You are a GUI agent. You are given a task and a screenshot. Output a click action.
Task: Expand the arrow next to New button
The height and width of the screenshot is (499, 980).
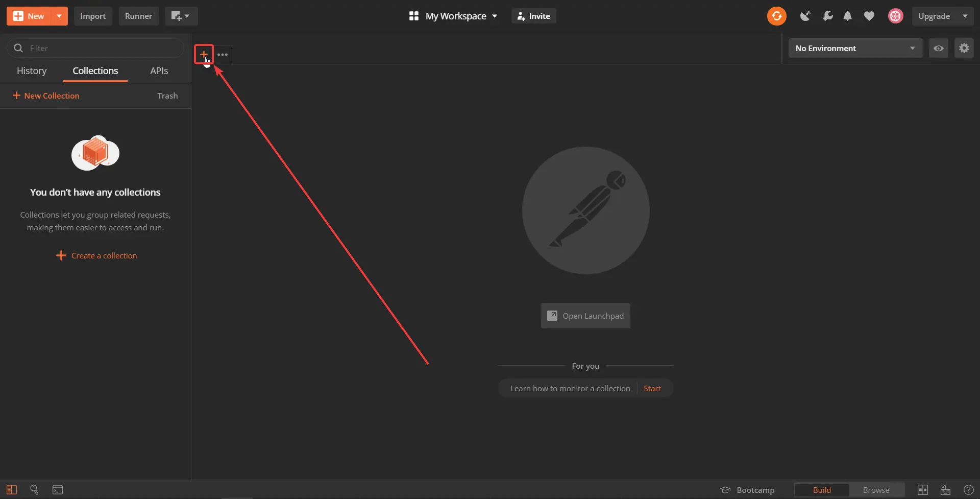[59, 16]
